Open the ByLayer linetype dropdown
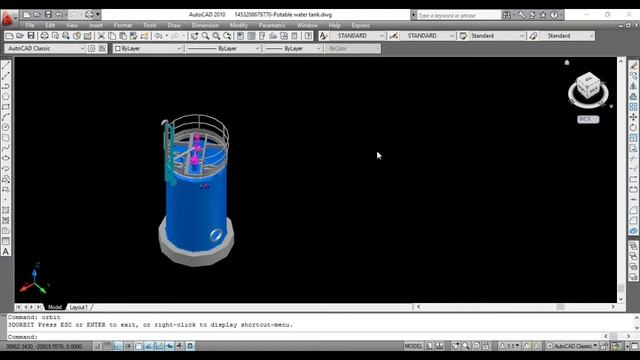Screen dimensions: 640x360 [224, 49]
